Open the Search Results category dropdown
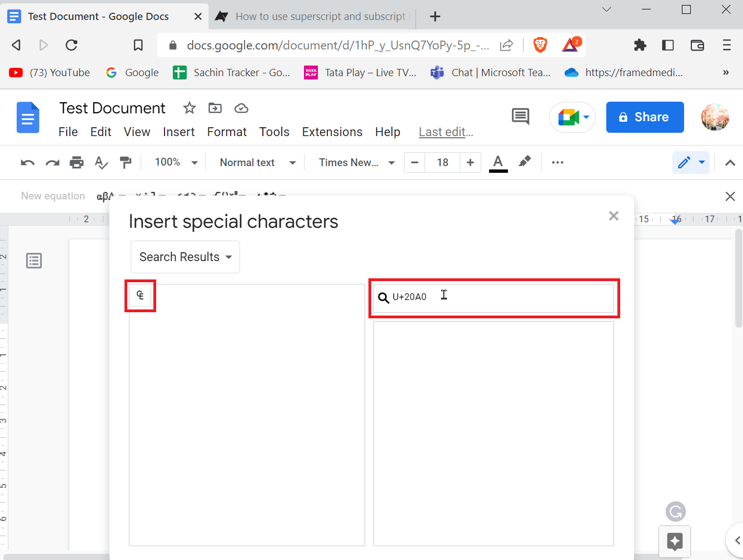The width and height of the screenshot is (743, 560). [185, 257]
